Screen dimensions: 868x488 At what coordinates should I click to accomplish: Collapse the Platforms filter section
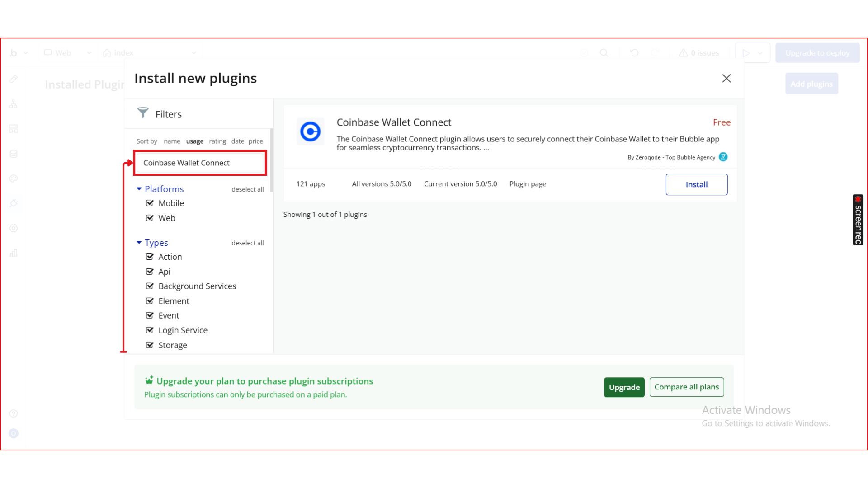pyautogui.click(x=139, y=189)
